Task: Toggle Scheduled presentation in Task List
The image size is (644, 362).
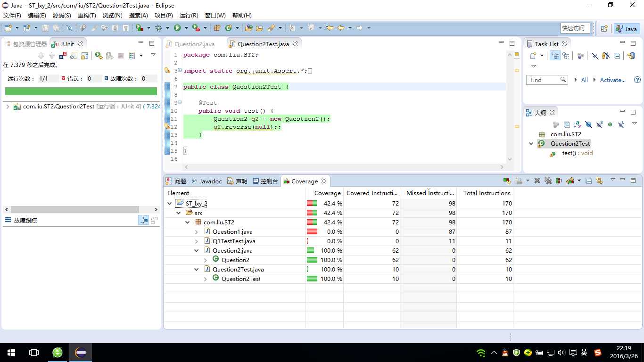Action: (566, 56)
